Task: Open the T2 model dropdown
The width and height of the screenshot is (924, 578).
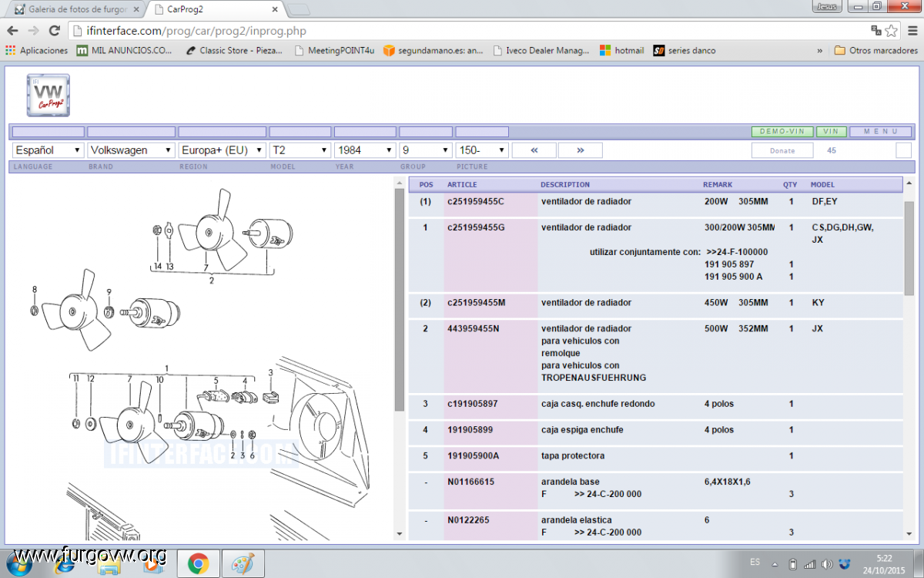Action: click(300, 150)
